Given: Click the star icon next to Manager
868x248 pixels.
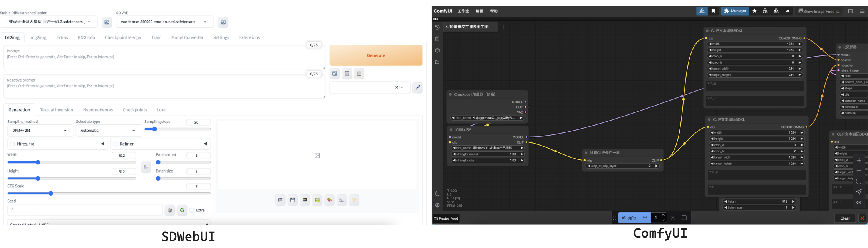Looking at the screenshot, I should click(754, 11).
